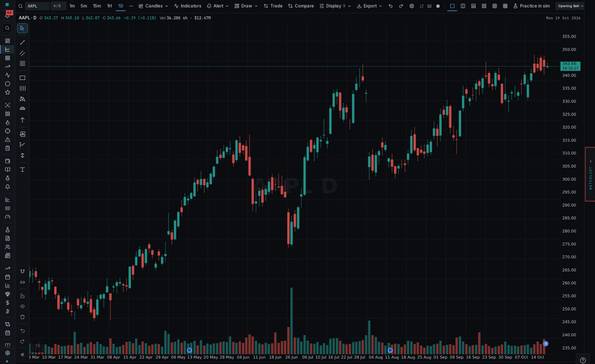Click the undo arrow in top toolbar

point(390,6)
